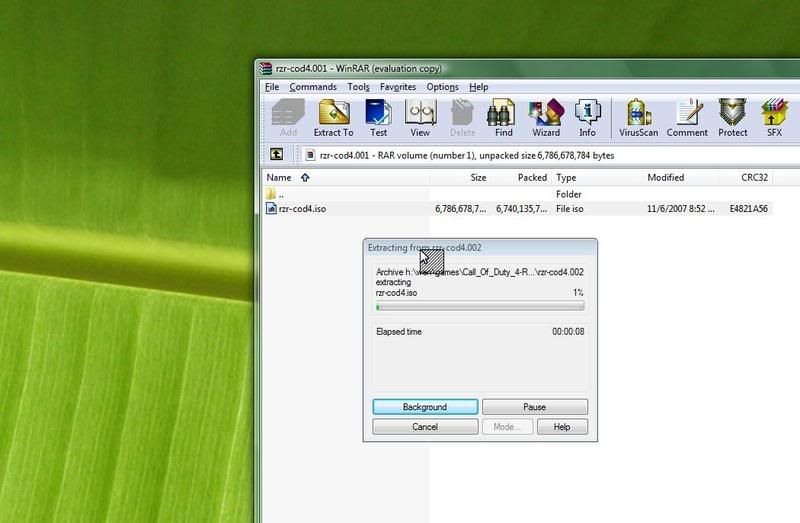Screen dimensions: 800x523
Task: Click the greyed Delete toolbar icon
Action: pos(462,118)
